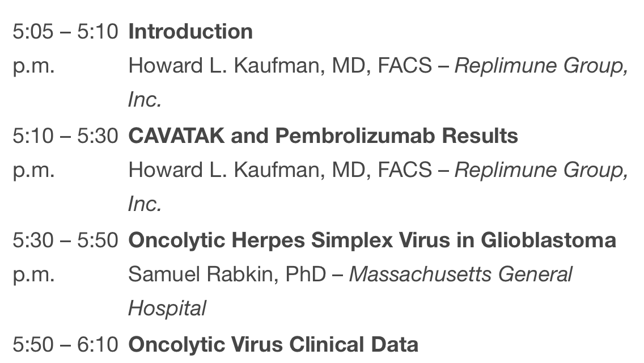Select the CAVATAK and Pembrolizumab Results title
The height and width of the screenshot is (363, 644).
[x=323, y=136]
